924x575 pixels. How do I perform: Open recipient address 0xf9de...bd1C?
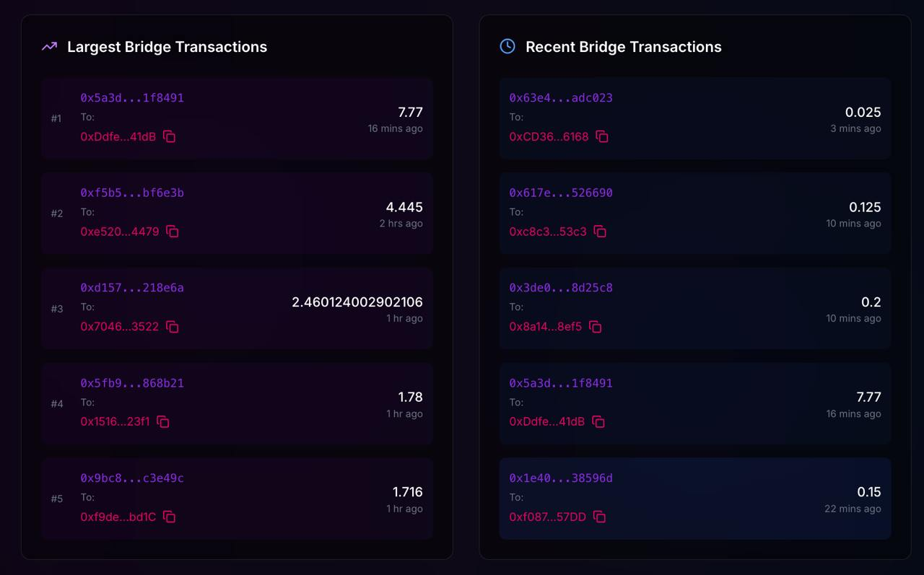coord(118,517)
